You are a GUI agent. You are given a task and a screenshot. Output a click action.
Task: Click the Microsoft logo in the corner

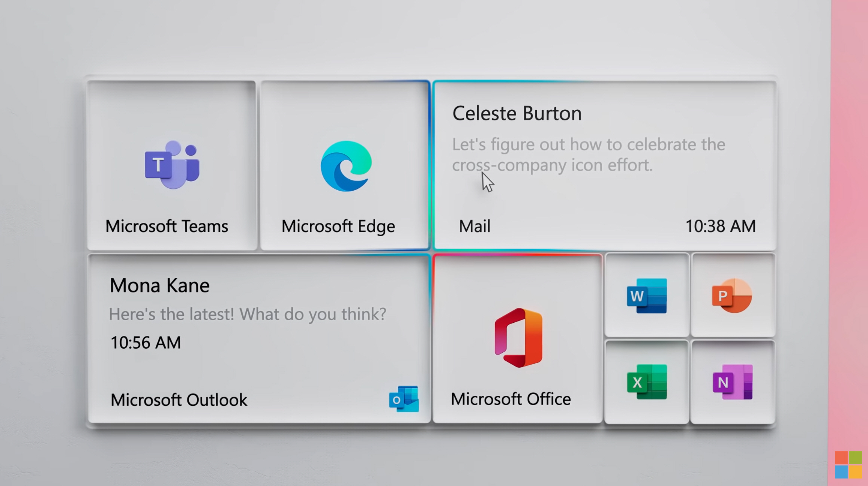[x=848, y=465]
